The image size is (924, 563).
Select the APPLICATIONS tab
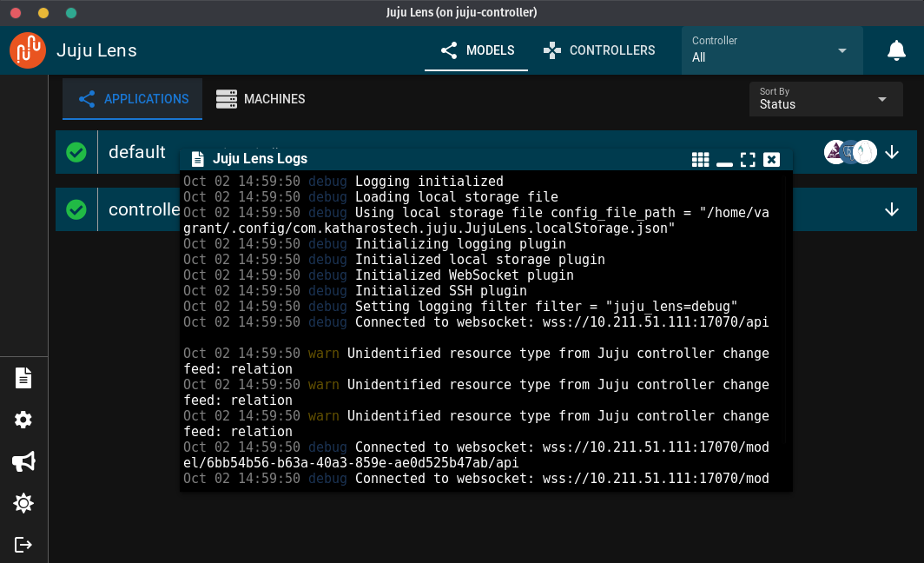[133, 99]
